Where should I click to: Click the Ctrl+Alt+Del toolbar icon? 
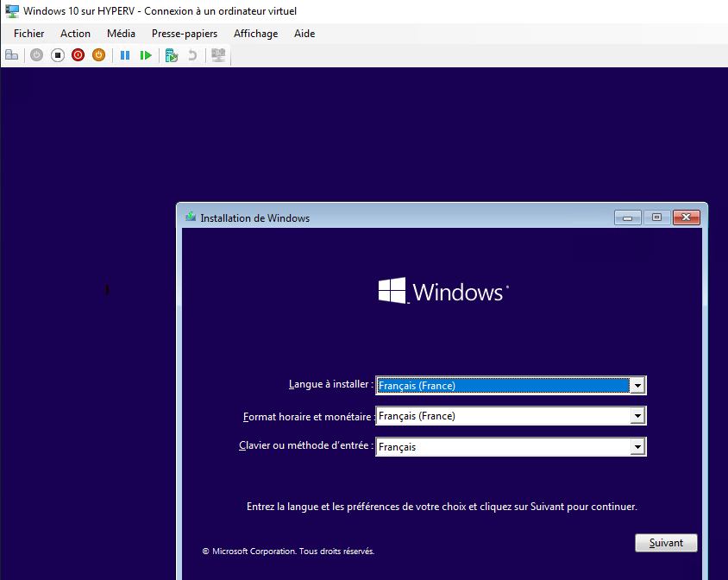point(11,55)
